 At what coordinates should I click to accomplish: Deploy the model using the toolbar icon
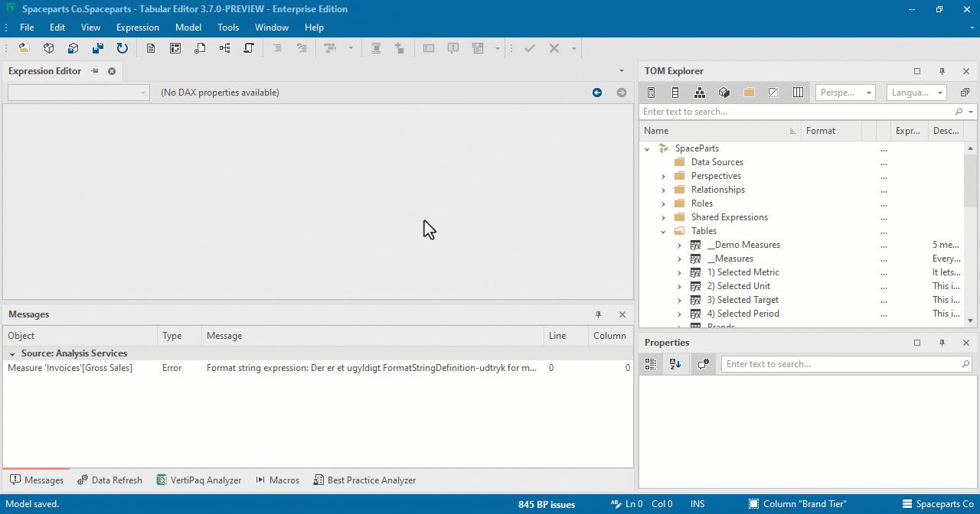73,48
